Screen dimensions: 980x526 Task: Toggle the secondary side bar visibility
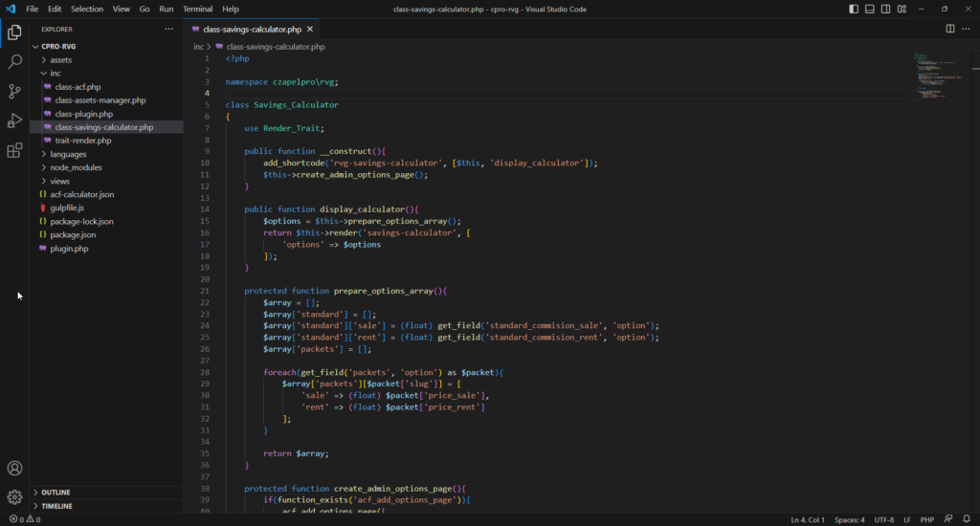(x=885, y=9)
